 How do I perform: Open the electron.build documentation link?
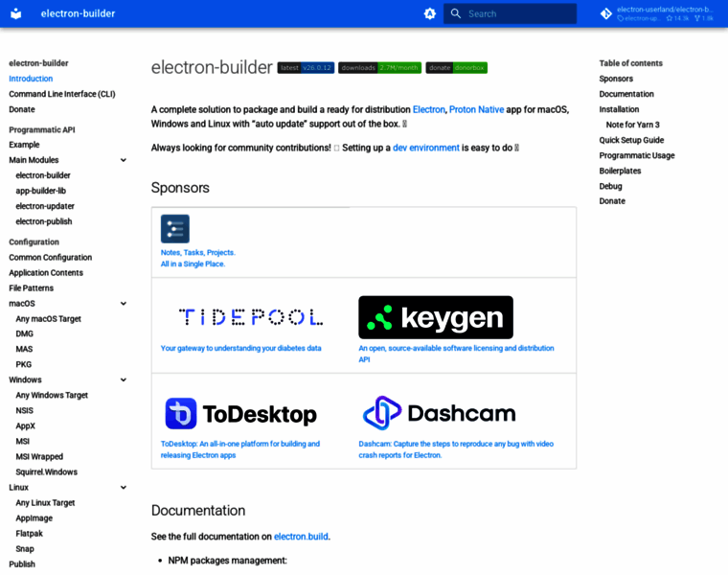(301, 537)
